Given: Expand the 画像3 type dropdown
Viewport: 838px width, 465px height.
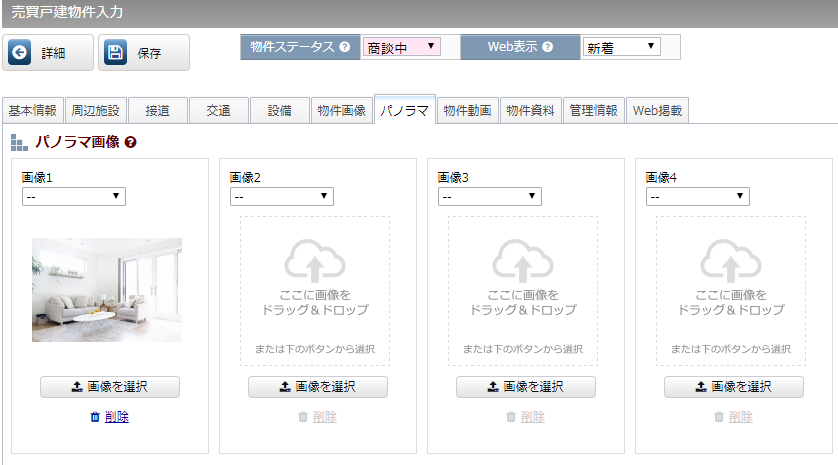Looking at the screenshot, I should point(490,196).
